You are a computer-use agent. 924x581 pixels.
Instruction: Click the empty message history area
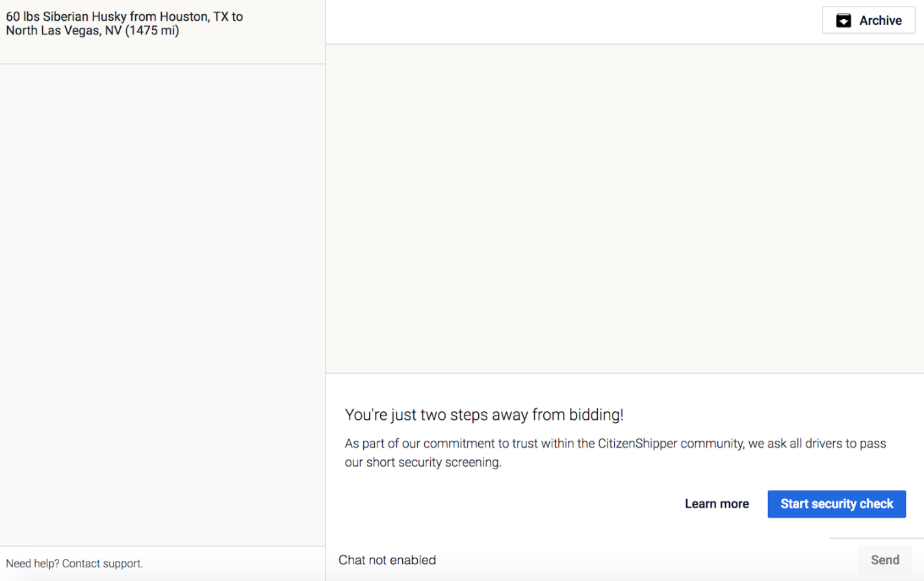[x=624, y=208]
